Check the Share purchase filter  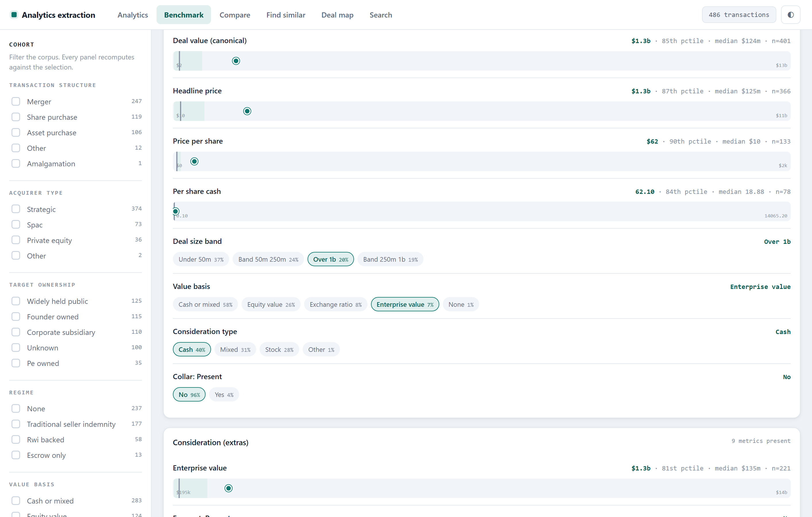click(x=16, y=117)
